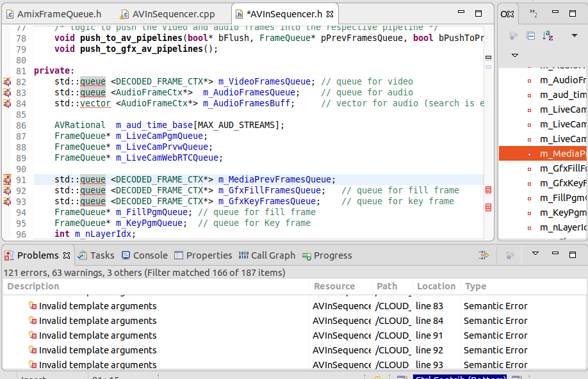
Task: Sort problems by Path column header
Action: [x=393, y=286]
